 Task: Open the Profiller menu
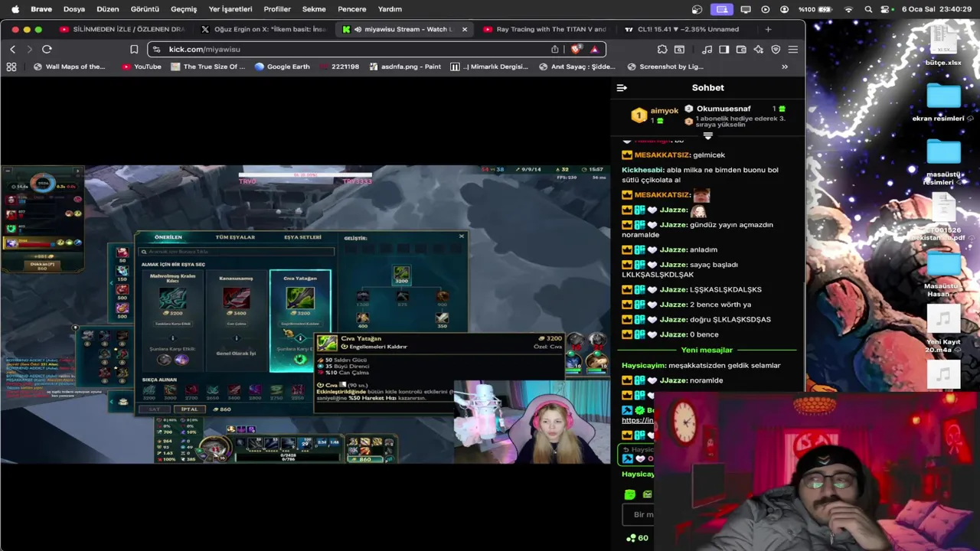tap(277, 9)
